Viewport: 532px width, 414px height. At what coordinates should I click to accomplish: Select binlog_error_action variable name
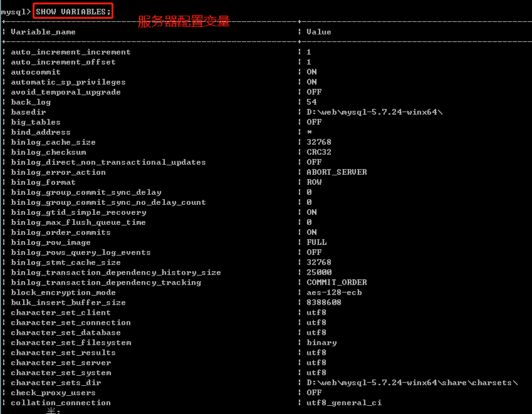click(x=58, y=172)
